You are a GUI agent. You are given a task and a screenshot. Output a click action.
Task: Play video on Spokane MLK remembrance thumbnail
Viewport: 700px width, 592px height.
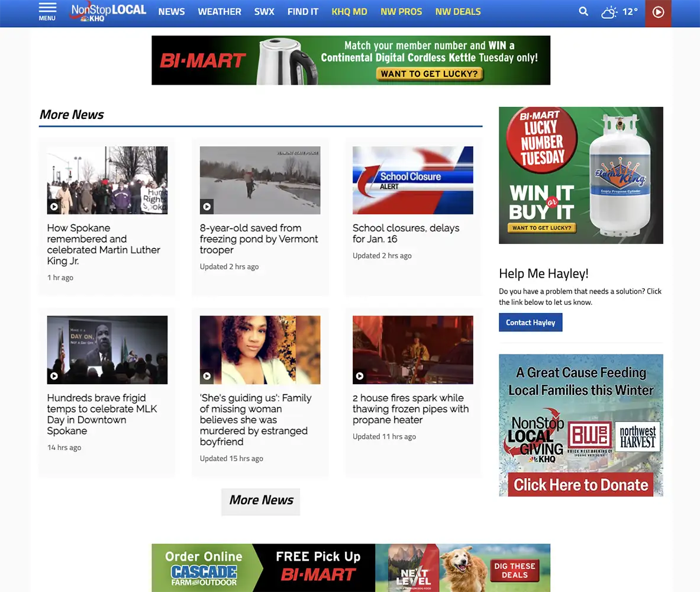54,207
